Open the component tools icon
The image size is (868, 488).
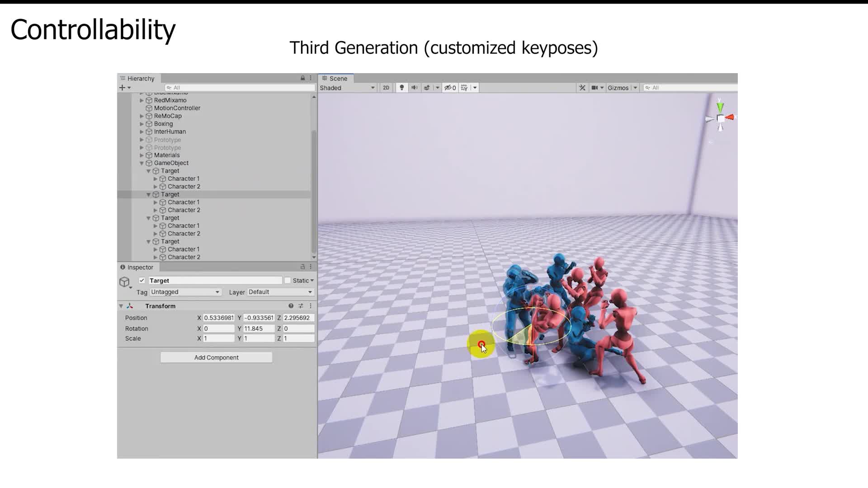[582, 88]
